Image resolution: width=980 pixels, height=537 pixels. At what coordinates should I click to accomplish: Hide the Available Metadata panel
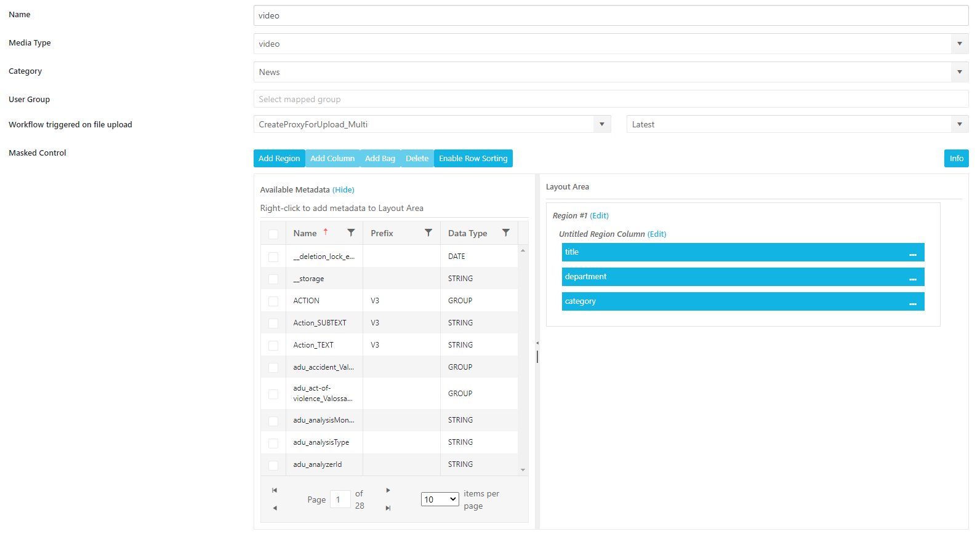pos(343,190)
